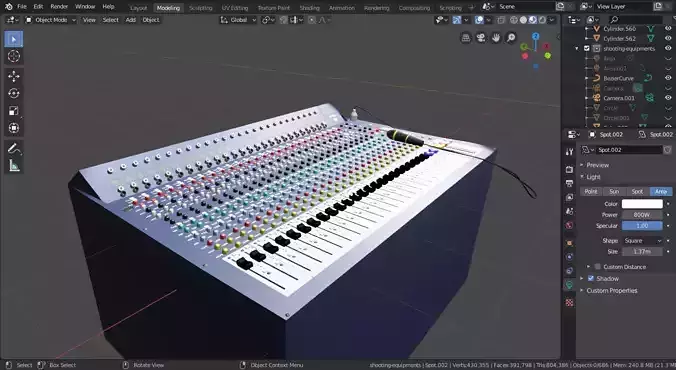Screen dimensions: 676x370
Task: Click the Blender logo menu icon
Action: 9,6
